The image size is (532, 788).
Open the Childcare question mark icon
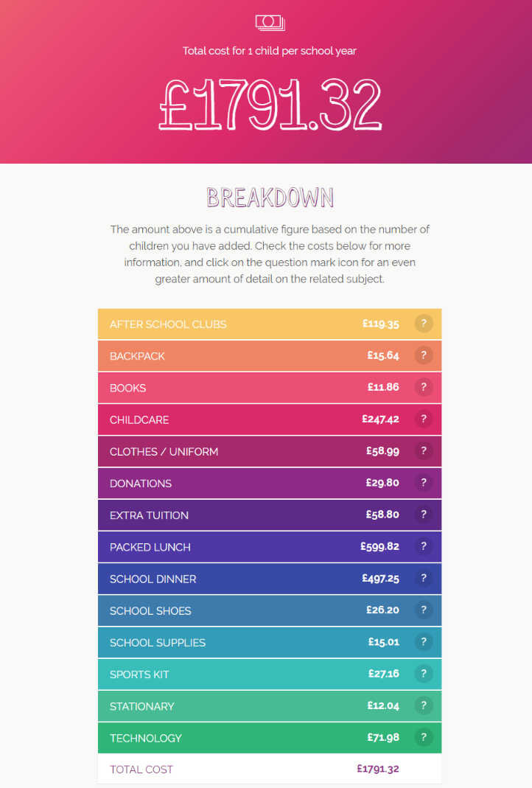click(424, 419)
